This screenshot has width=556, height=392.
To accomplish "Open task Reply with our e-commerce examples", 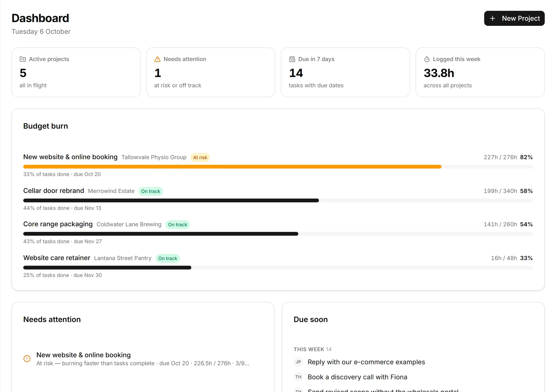I will [366, 362].
